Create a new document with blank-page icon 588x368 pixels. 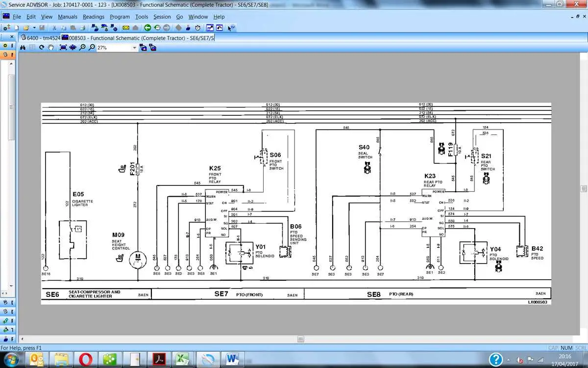coord(16,27)
